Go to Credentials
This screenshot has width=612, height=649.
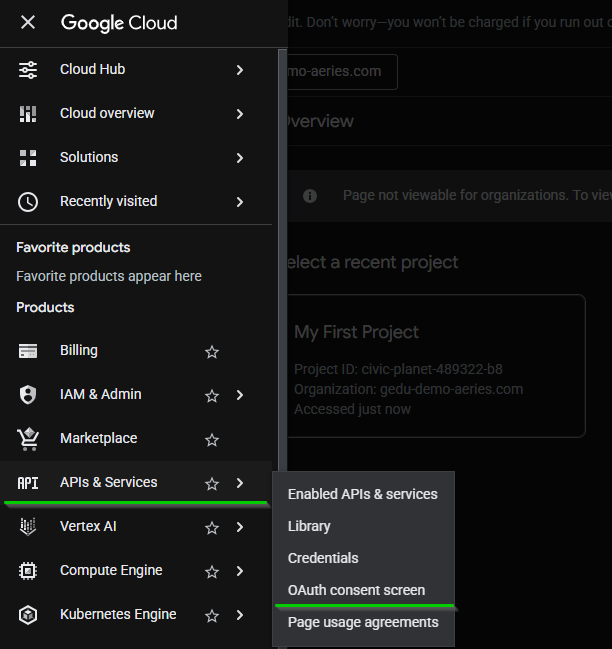[363, 558]
